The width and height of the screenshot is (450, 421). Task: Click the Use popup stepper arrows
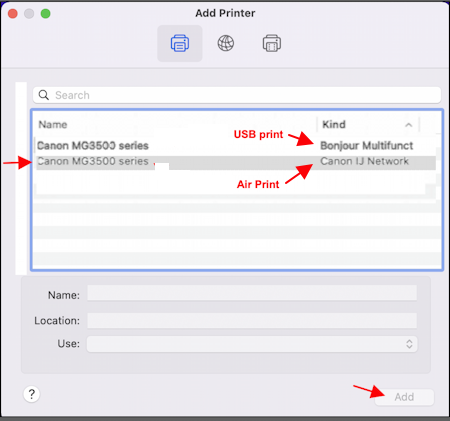[x=409, y=344]
